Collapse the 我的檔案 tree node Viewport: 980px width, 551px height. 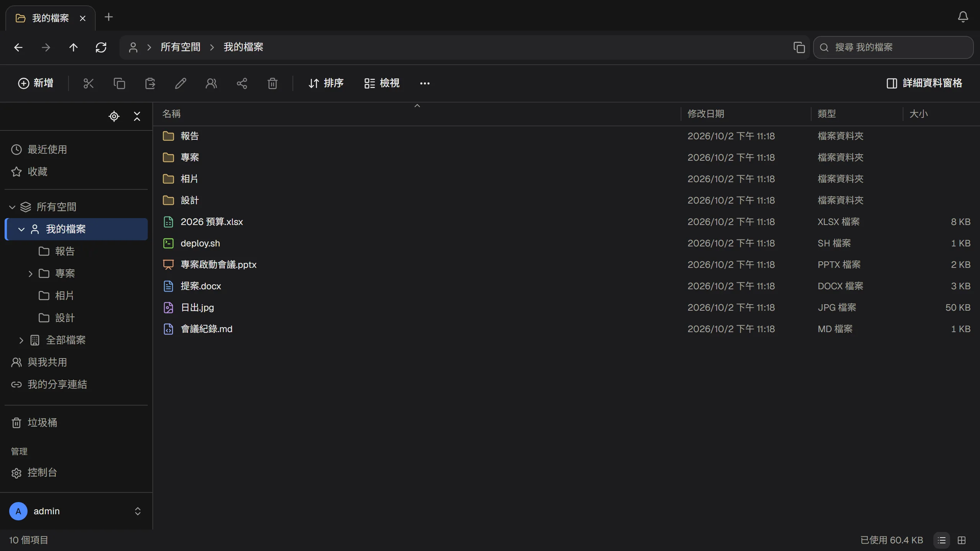tap(21, 229)
